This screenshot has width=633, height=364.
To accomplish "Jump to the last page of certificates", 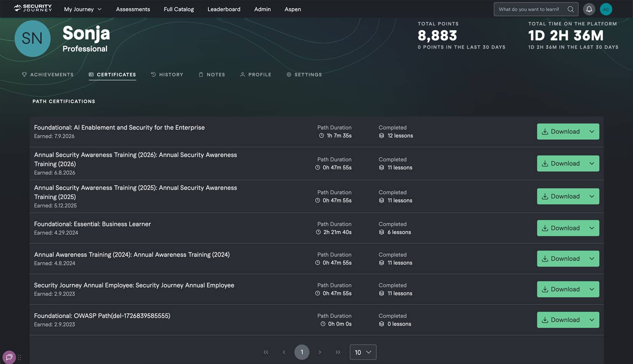I will [x=338, y=352].
